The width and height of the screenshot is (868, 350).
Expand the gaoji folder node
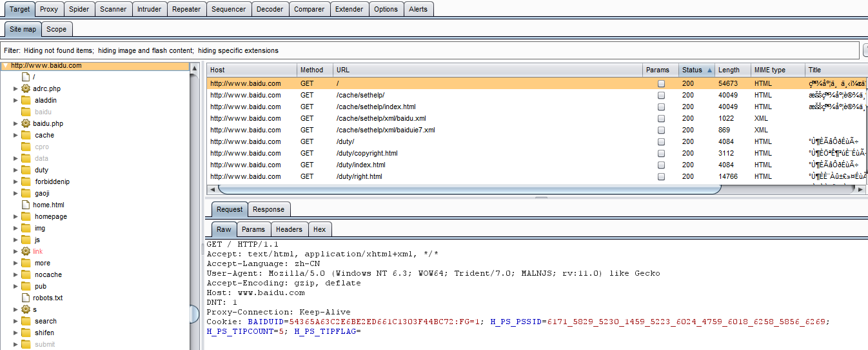tap(15, 193)
